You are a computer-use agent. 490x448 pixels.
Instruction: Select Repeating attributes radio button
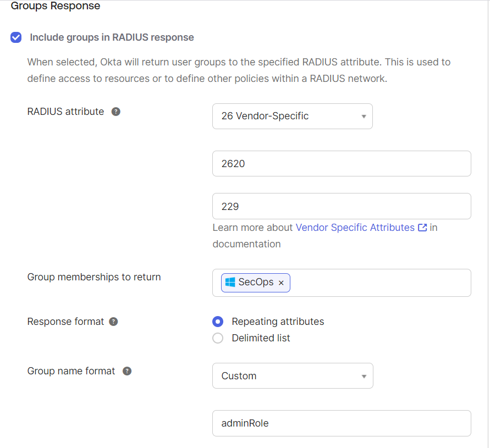(218, 322)
